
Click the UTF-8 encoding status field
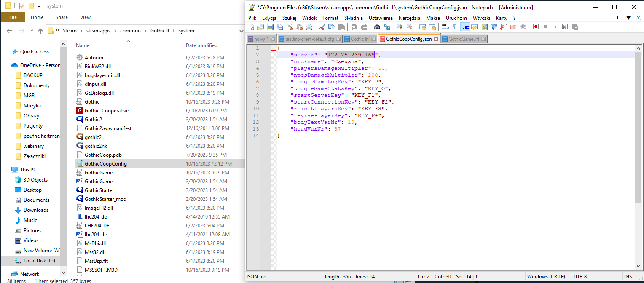580,277
